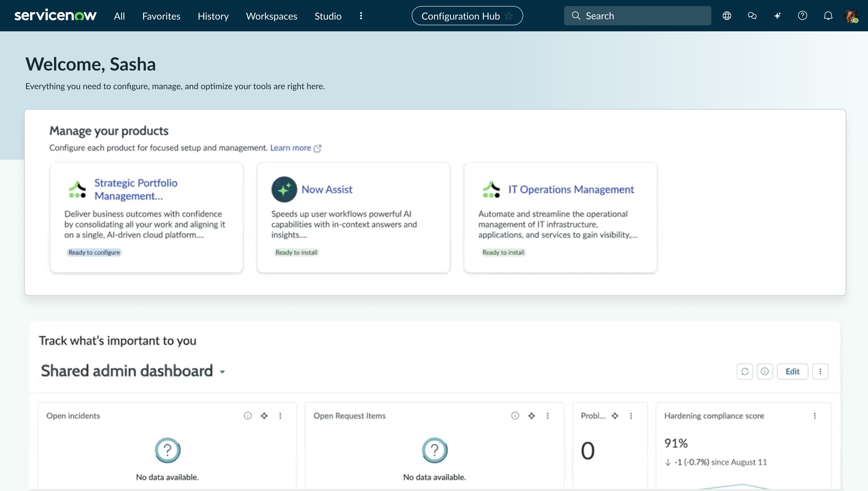The image size is (868, 491).
Task: Click the Strategic Portfolio Management card icon
Action: (77, 189)
